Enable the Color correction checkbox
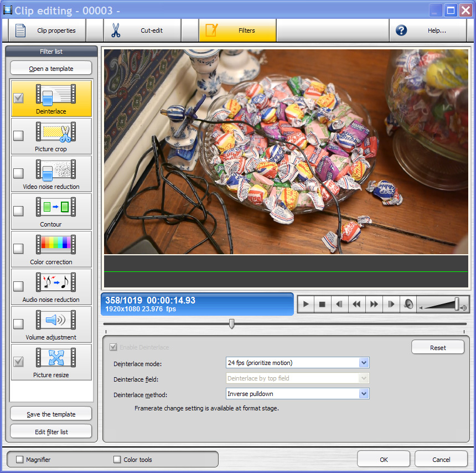This screenshot has height=473, width=476. 18,249
